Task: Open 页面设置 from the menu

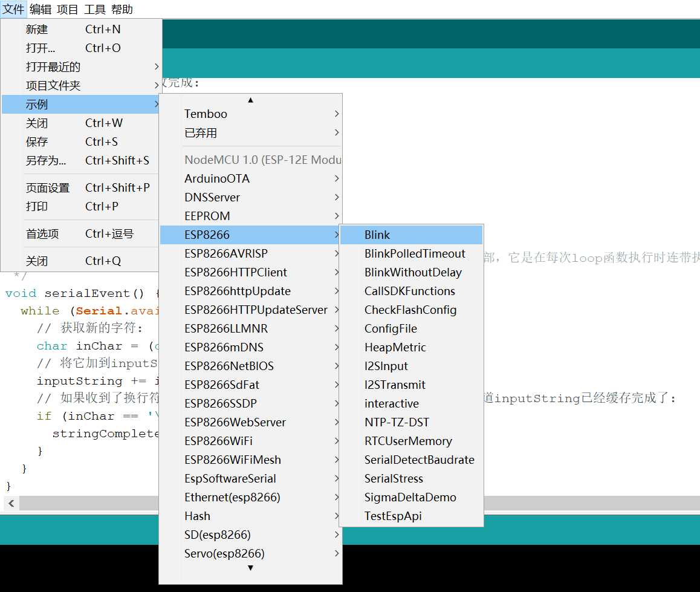Action: pyautogui.click(x=81, y=188)
